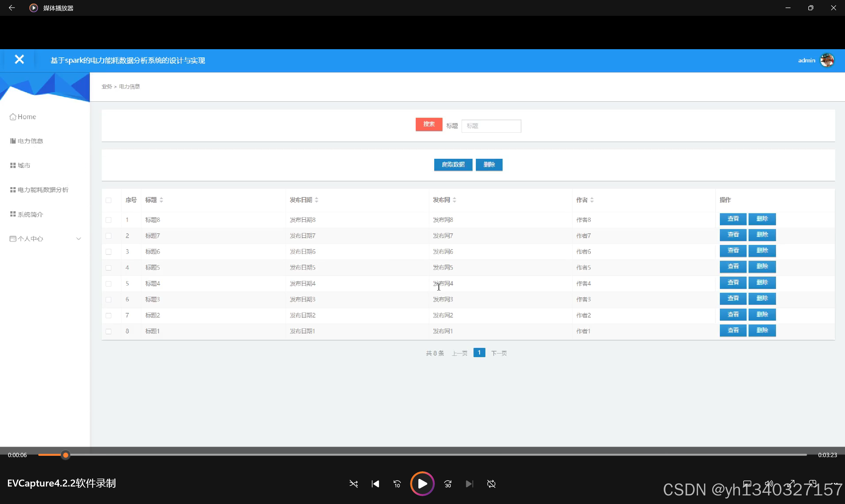The height and width of the screenshot is (504, 845).
Task: Open 电力能耗数据分析 in sidebar
Action: pos(43,190)
